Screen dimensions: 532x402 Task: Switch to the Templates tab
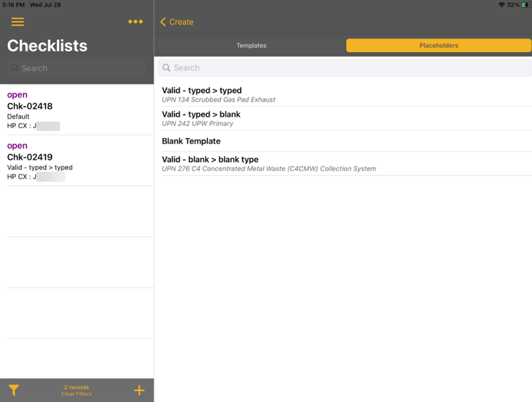[251, 45]
